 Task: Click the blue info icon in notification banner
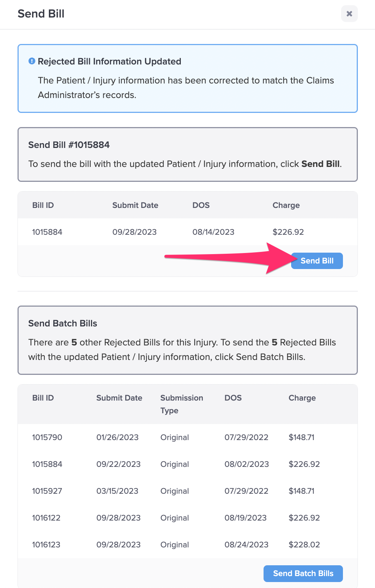pyautogui.click(x=31, y=61)
